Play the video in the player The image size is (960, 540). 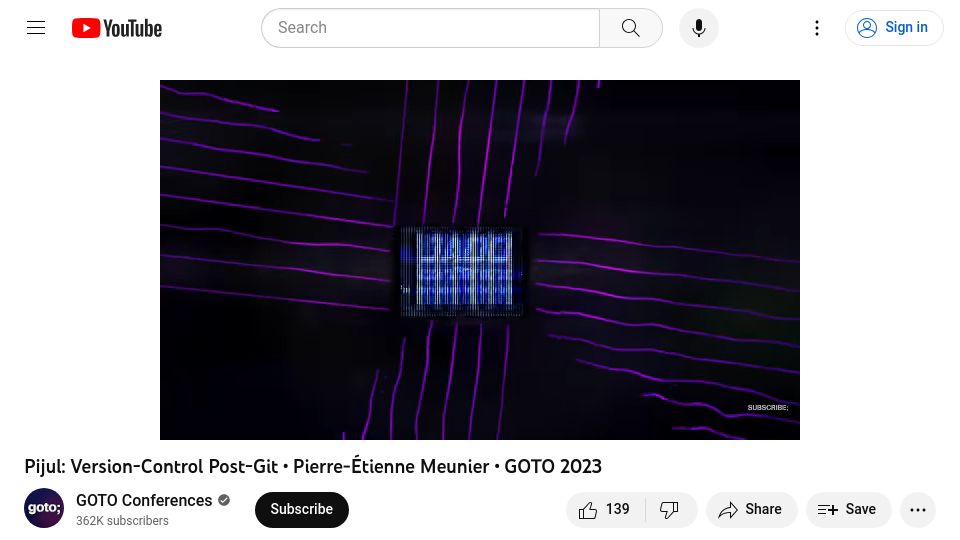[x=479, y=260]
